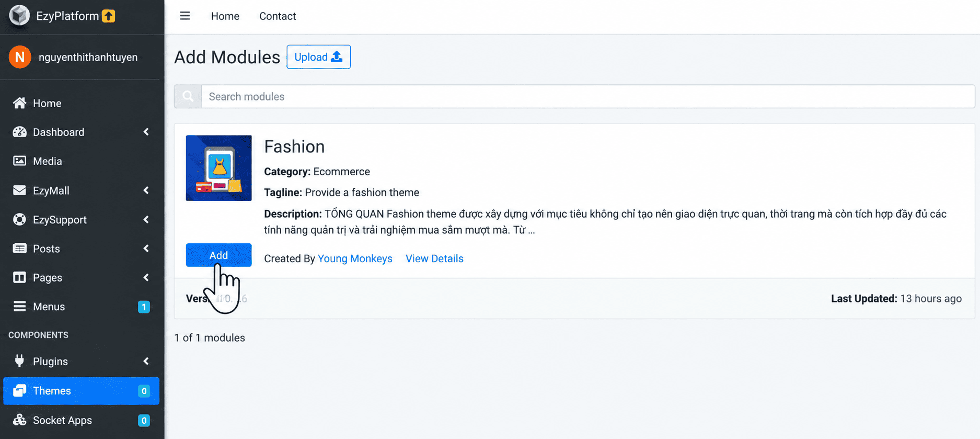Viewport: 980px width, 439px height.
Task: Open the Young Monkeys creator link
Action: coord(355,258)
